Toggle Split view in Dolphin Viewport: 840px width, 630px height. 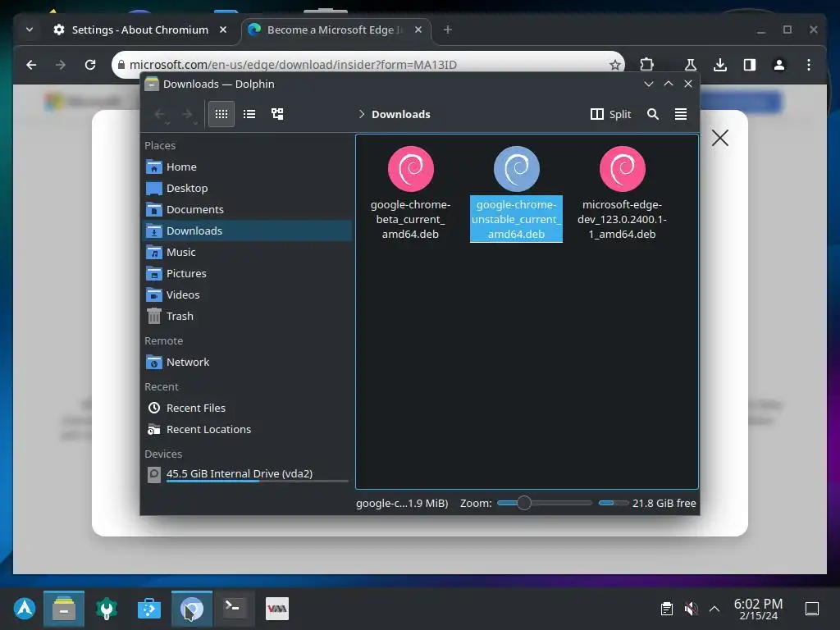[610, 114]
